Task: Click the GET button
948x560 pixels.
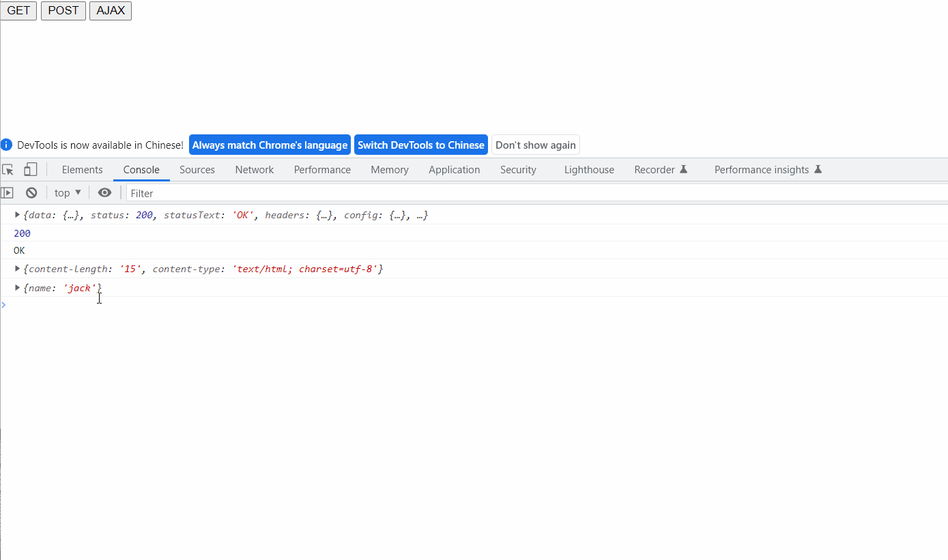Action: coord(18,11)
